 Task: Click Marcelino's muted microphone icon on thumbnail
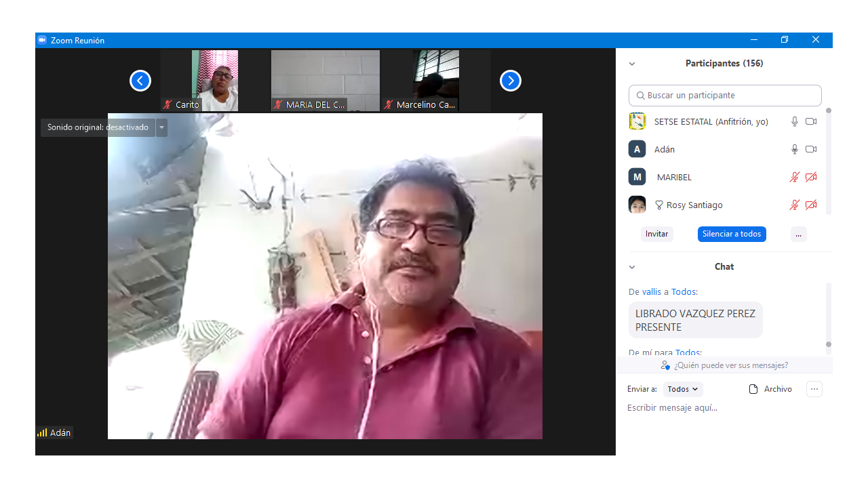(x=389, y=104)
